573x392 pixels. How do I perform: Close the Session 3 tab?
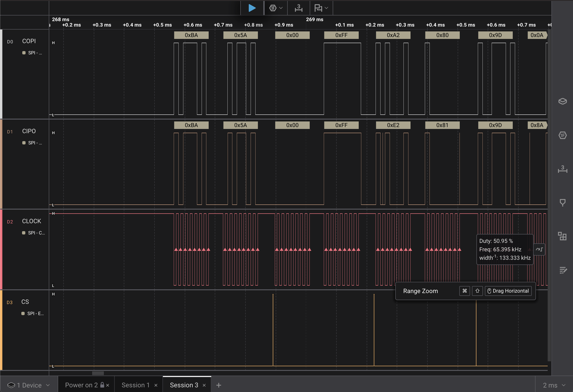pos(204,385)
